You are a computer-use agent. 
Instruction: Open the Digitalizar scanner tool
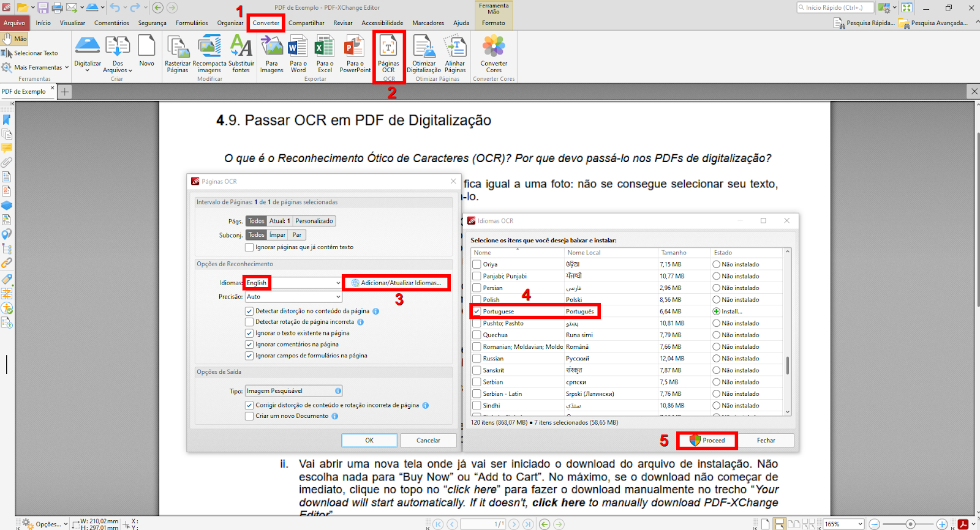[88, 52]
